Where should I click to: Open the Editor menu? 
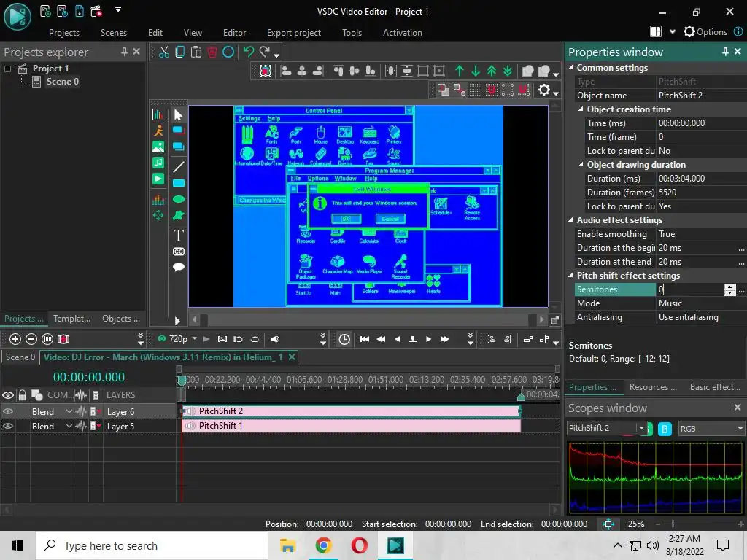pos(234,32)
